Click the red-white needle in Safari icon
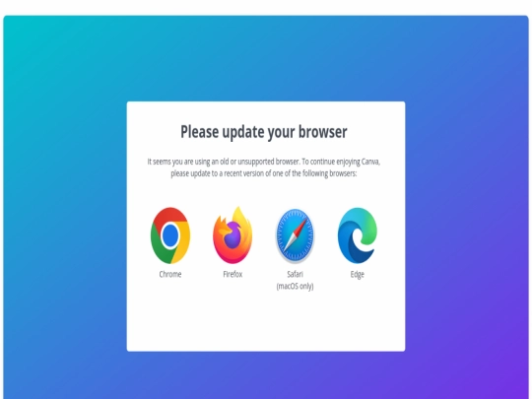The width and height of the screenshot is (532, 399). [x=295, y=235]
